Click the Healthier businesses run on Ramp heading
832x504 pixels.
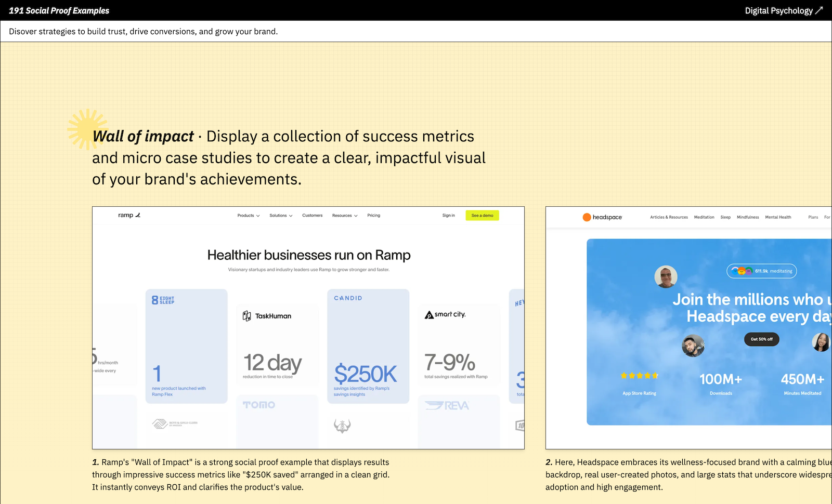coord(309,255)
